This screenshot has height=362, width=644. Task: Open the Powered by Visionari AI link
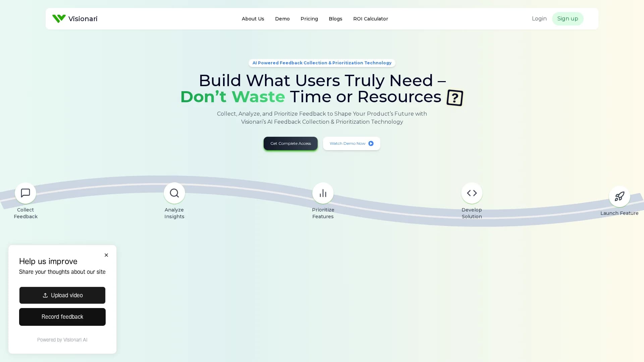62,340
